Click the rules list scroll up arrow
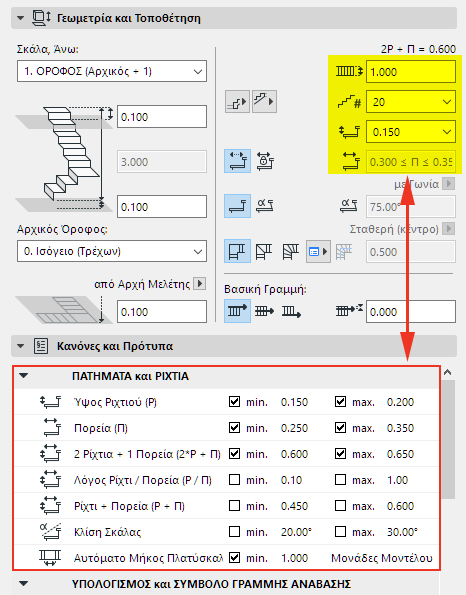 [x=447, y=372]
